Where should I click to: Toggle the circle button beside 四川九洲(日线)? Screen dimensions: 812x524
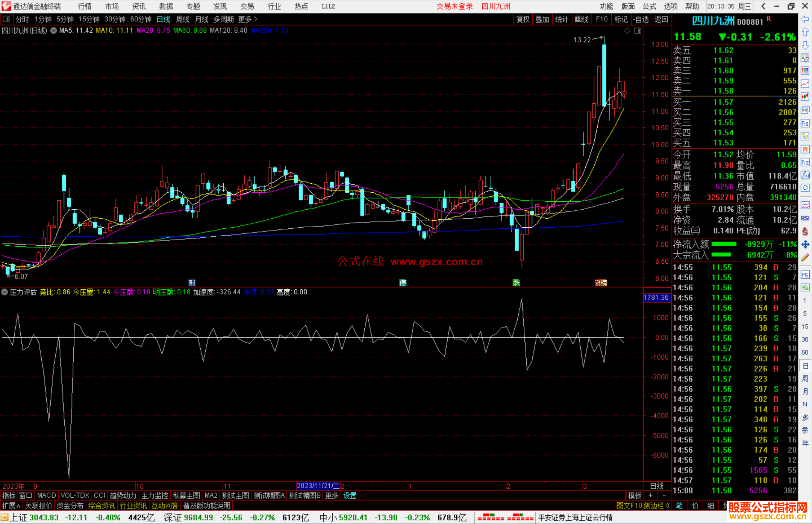pyautogui.click(x=54, y=30)
